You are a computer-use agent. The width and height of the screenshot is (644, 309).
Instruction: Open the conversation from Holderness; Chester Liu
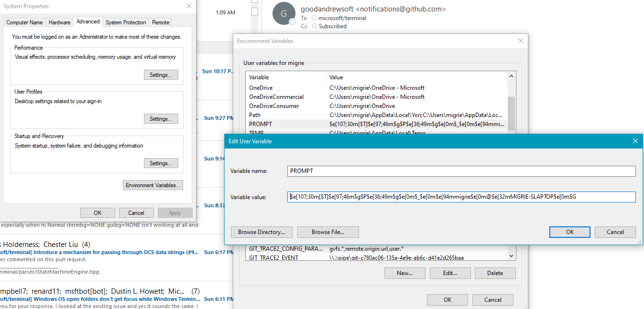45,245
